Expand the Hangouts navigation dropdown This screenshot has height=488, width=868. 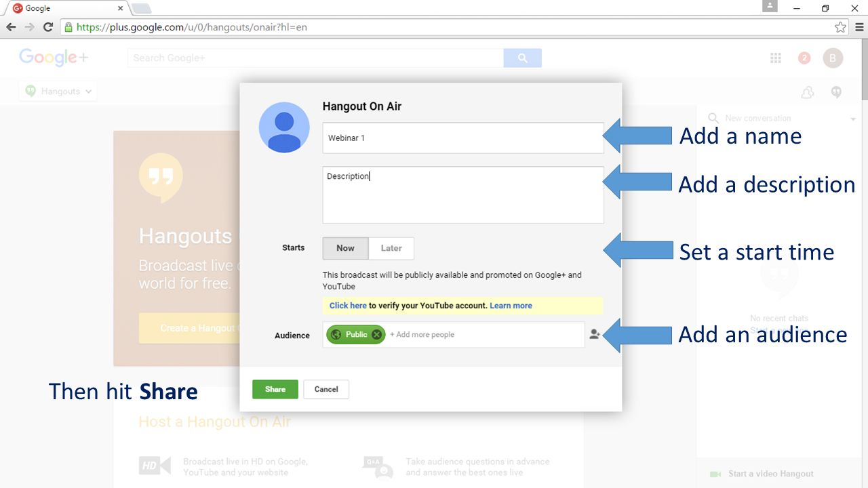pyautogui.click(x=58, y=91)
